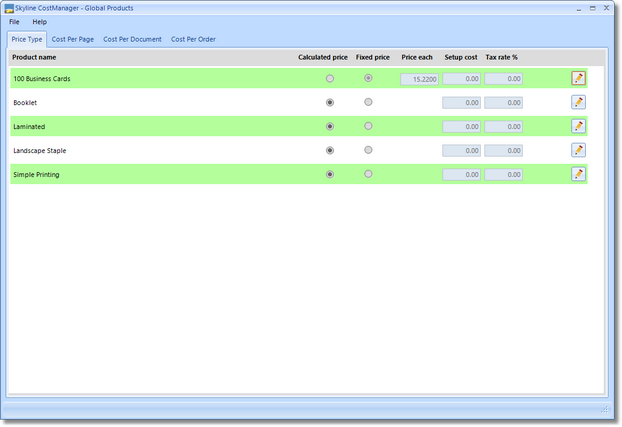
Task: Choose Calculated price for Booklet
Action: [330, 102]
